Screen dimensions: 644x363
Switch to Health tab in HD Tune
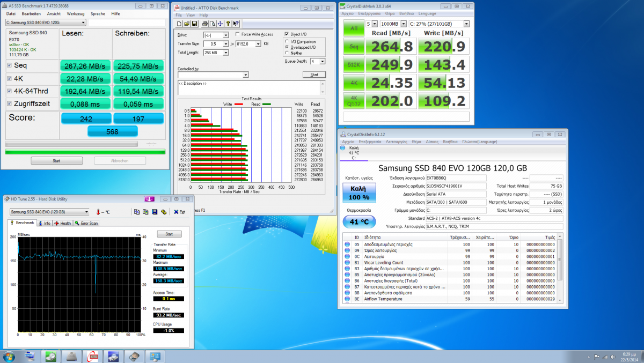click(x=62, y=223)
